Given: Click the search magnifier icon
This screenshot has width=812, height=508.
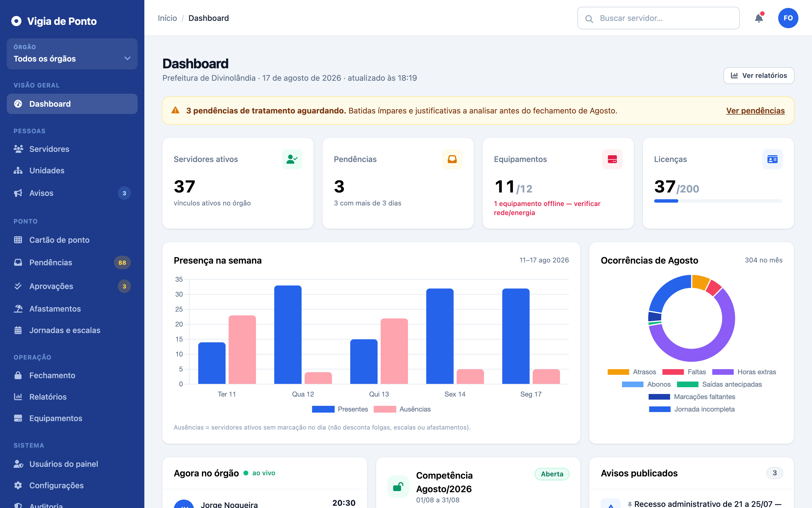Looking at the screenshot, I should tap(589, 18).
